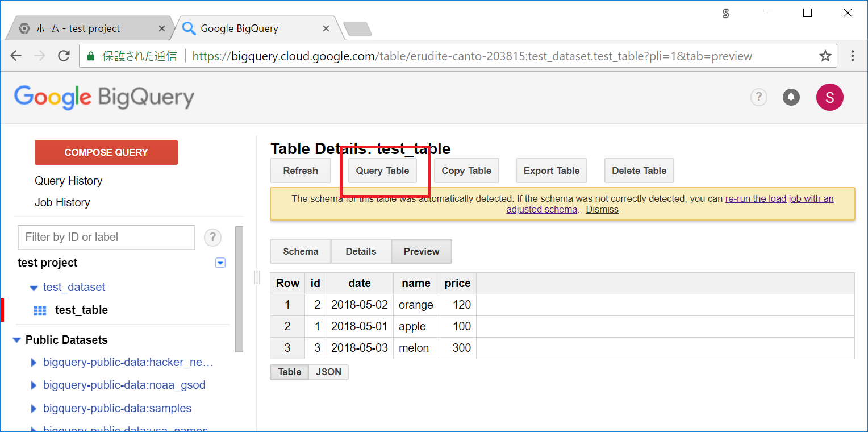Click the 'orange' cell
This screenshot has height=432, width=868.
pos(416,305)
